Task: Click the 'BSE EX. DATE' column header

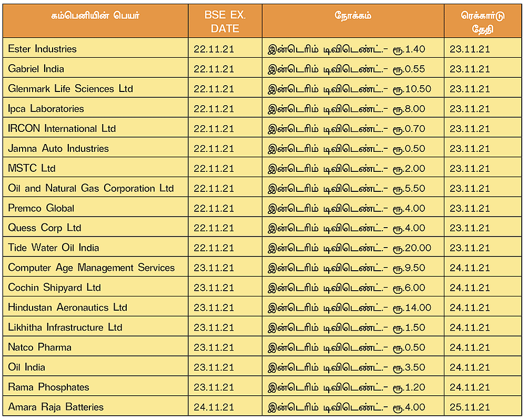Action: click(225, 22)
